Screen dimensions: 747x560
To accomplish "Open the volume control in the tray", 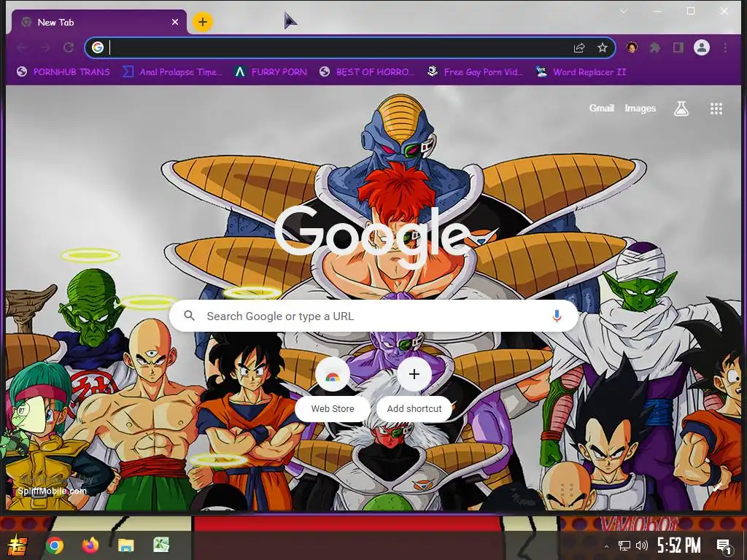I will (x=642, y=545).
